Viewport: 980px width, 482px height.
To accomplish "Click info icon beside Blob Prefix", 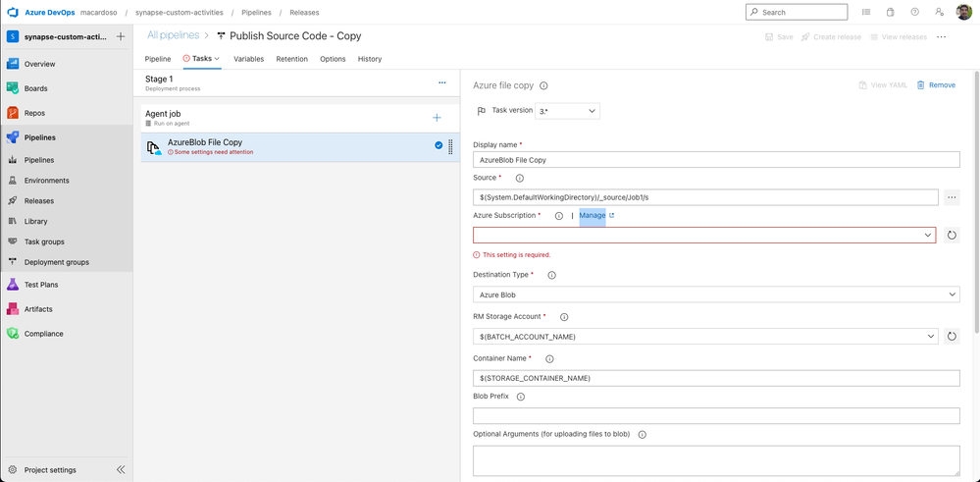I will [521, 397].
